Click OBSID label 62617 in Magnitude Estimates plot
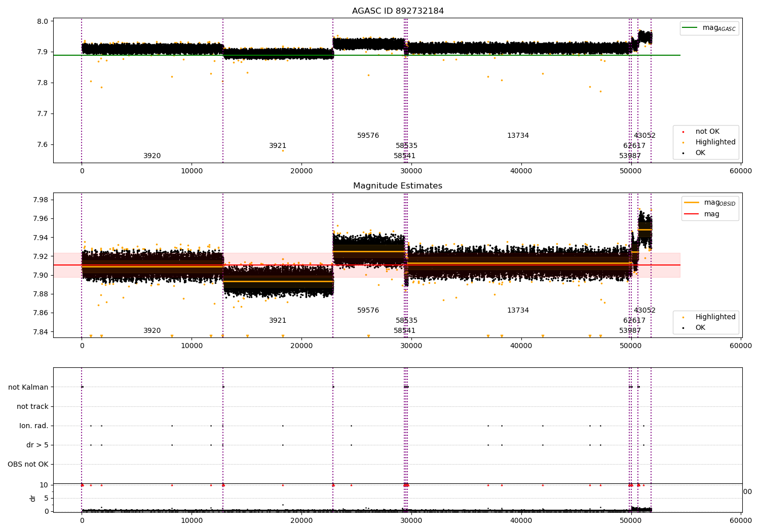 [634, 321]
